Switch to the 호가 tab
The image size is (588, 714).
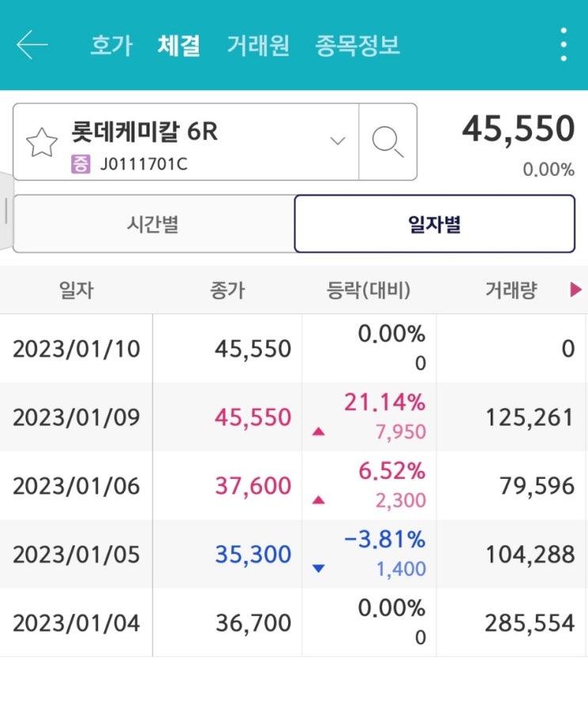coord(112,45)
